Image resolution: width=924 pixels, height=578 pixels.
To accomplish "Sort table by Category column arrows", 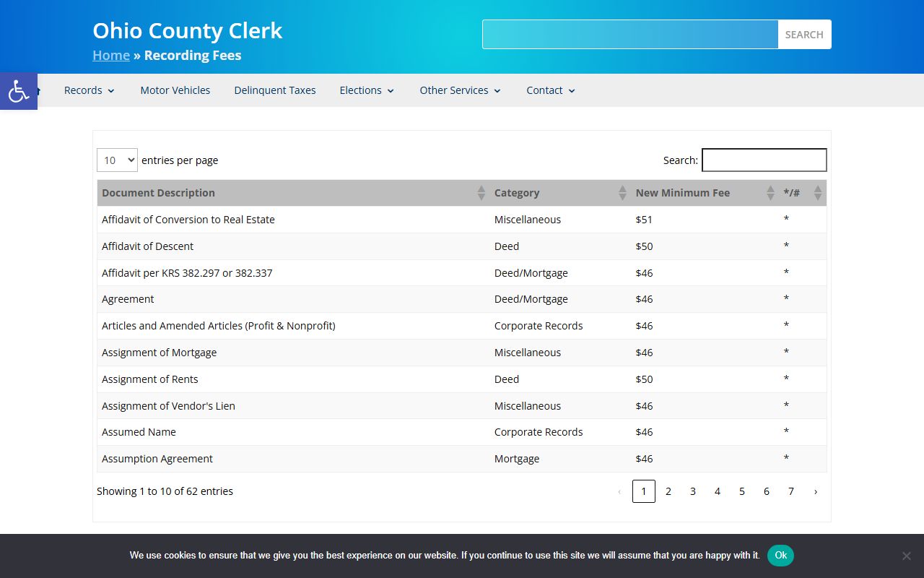I will [622, 193].
